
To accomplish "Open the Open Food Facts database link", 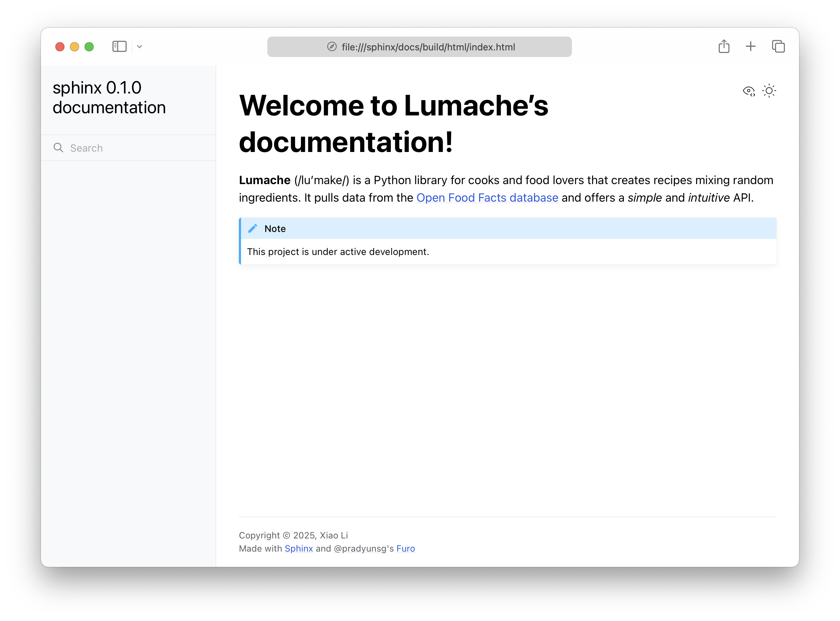I will [x=487, y=198].
